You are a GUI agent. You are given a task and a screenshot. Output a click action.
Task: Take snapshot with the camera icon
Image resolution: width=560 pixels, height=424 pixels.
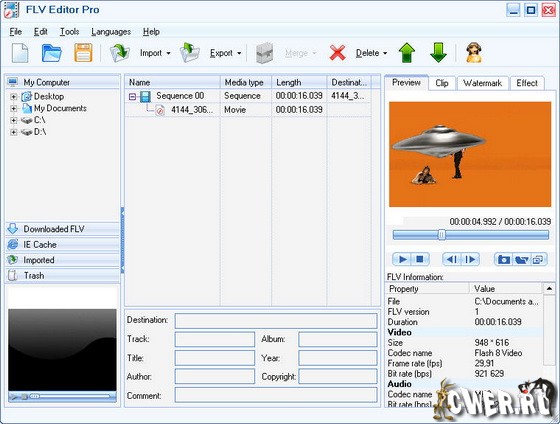click(x=504, y=259)
